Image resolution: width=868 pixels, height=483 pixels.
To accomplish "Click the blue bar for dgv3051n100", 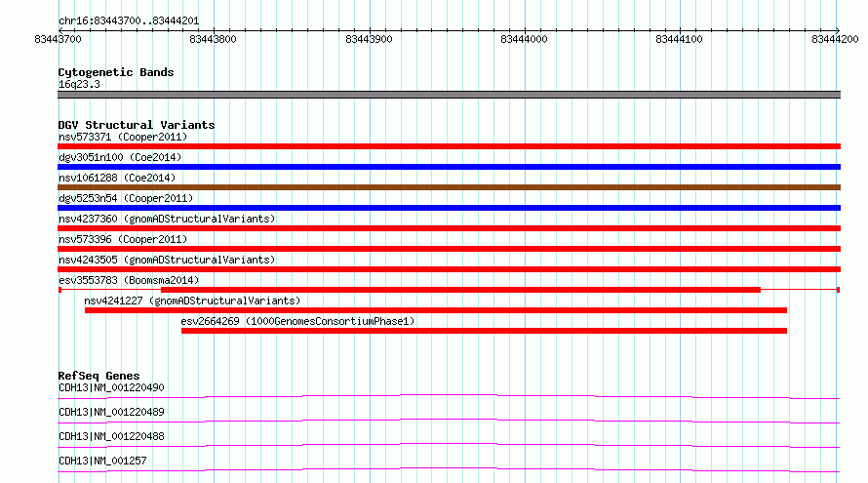I will tap(449, 167).
